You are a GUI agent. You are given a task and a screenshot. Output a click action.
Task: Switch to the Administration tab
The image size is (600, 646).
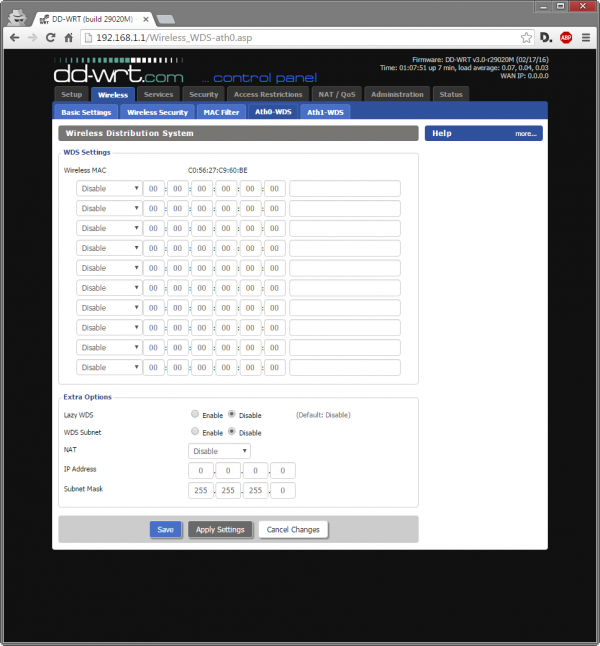coord(396,94)
